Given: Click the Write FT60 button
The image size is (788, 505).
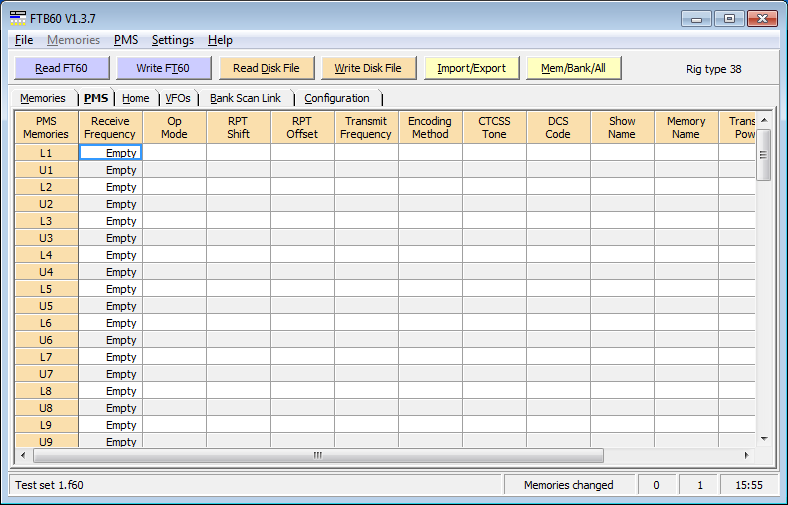Looking at the screenshot, I should (x=163, y=68).
